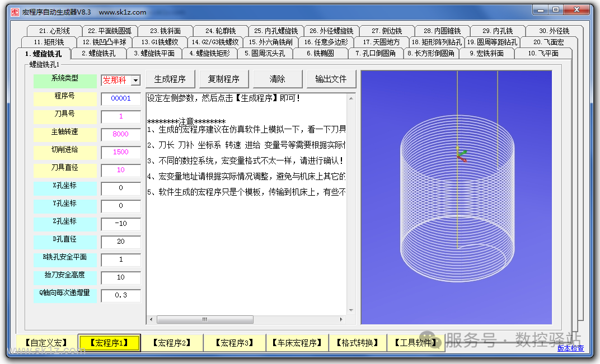Select tab 25. 内孔螺旋铣
Image resolution: width=600 pixels, height=364 pixels.
coord(276,31)
